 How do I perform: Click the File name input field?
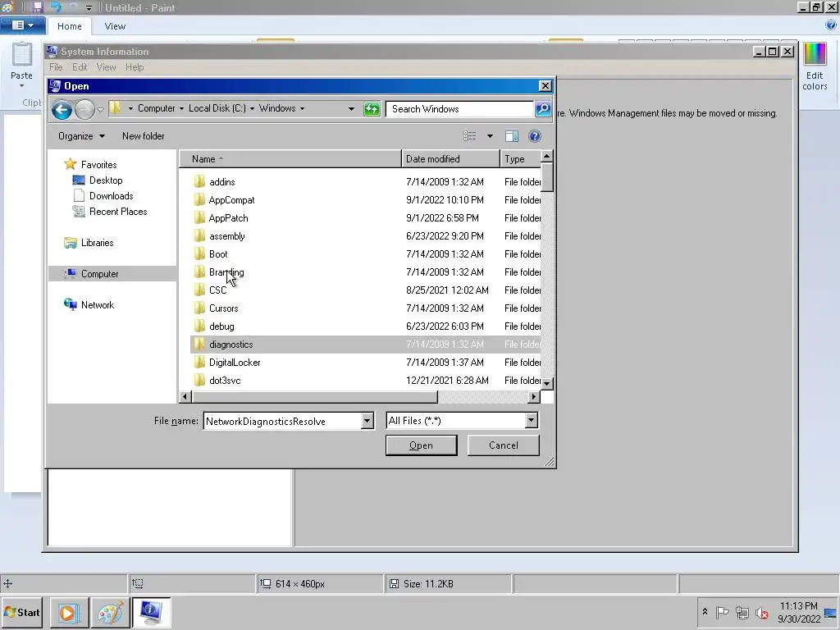282,421
